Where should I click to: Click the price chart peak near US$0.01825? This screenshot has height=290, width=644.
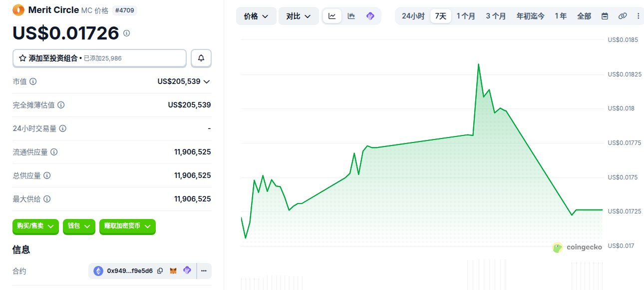coord(478,64)
